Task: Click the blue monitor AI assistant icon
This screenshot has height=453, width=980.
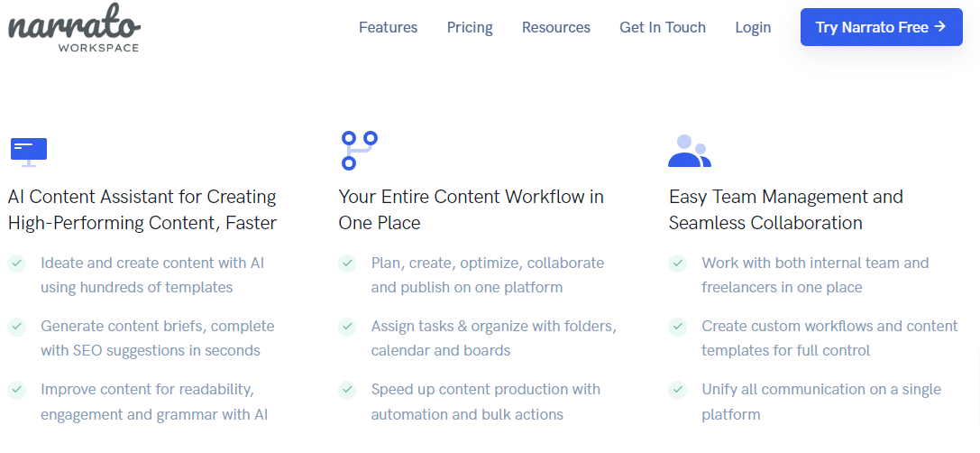Action: [x=29, y=151]
